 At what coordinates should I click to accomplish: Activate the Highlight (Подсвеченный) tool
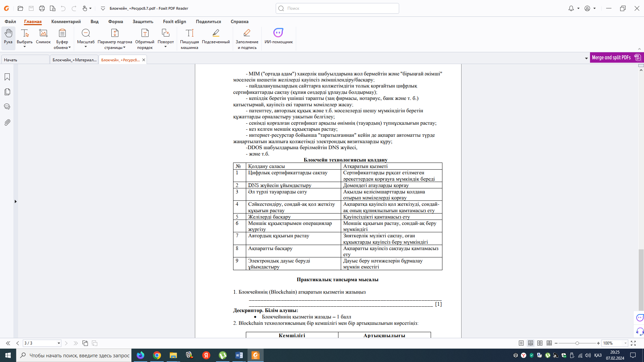216,36
